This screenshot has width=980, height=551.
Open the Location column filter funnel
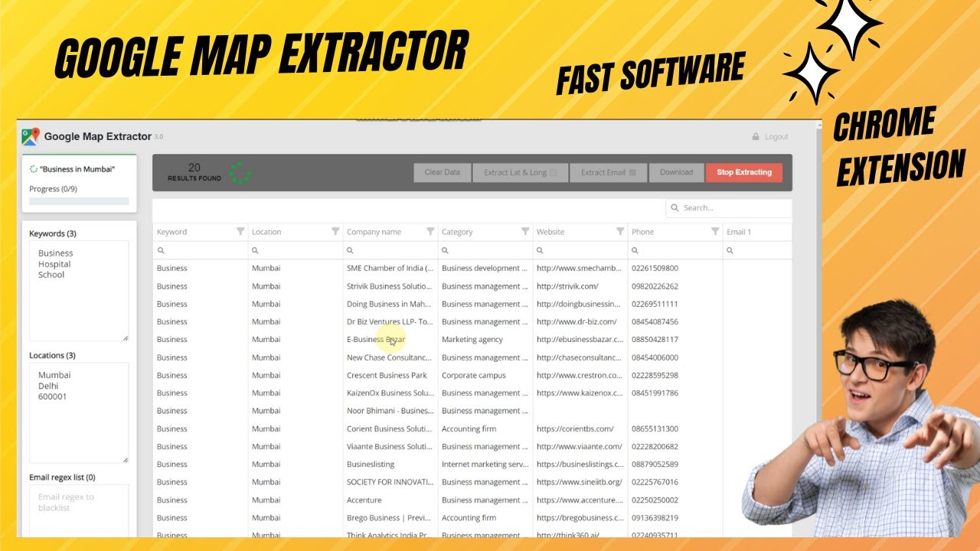pyautogui.click(x=335, y=232)
